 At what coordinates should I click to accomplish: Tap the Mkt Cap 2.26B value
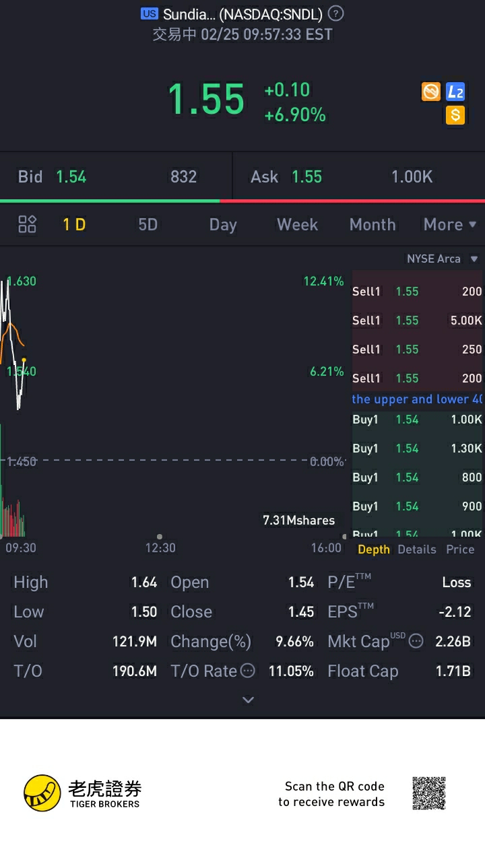coord(453,642)
